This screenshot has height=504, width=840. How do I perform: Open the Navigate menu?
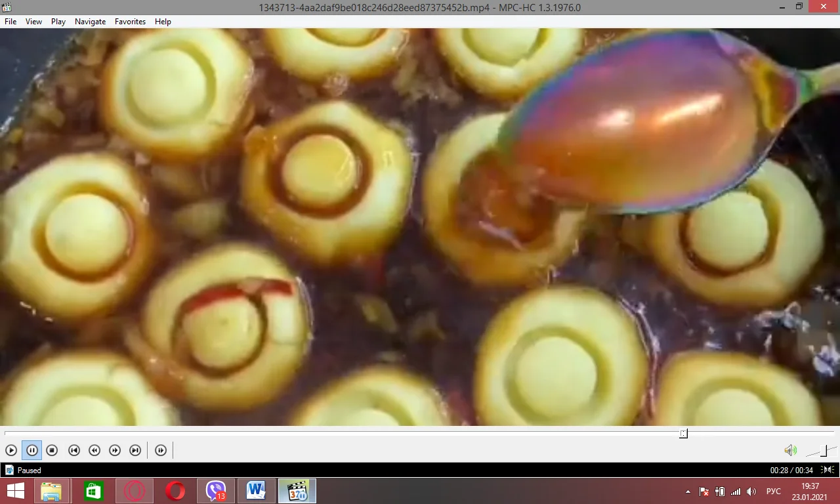click(90, 22)
